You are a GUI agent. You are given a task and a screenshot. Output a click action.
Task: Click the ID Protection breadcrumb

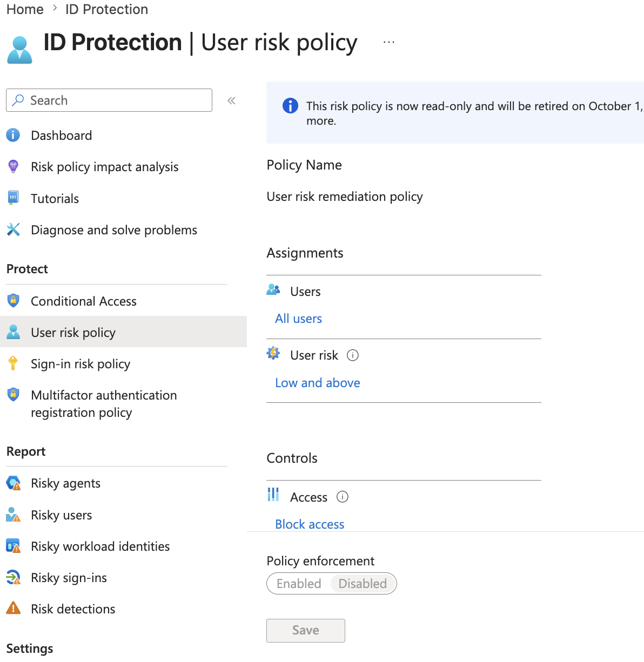click(x=107, y=10)
